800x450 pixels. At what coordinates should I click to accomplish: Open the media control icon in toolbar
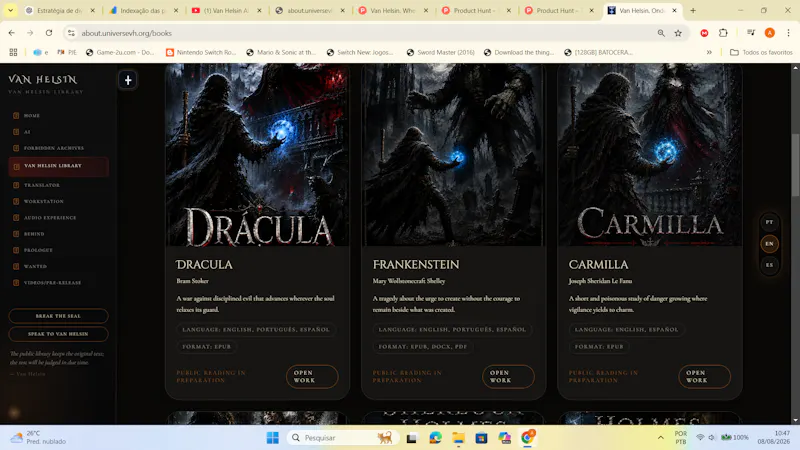pos(751,33)
